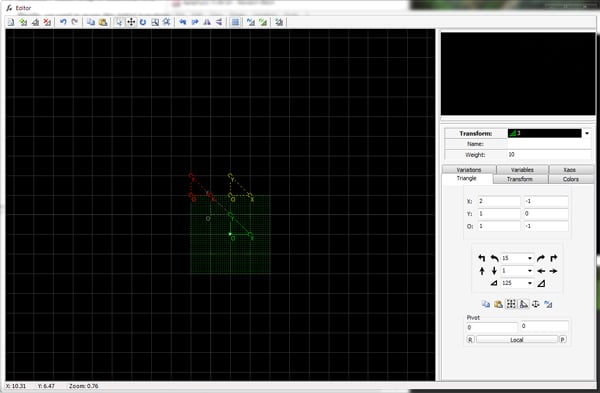Screen dimensions: 600x393
Task: Move triangle up with the up arrow
Action: tap(482, 271)
